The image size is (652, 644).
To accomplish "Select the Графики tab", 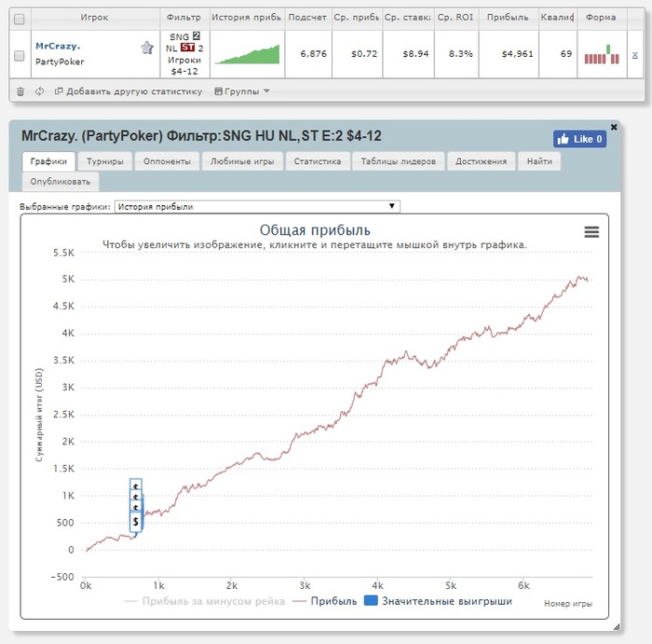I will coord(48,161).
